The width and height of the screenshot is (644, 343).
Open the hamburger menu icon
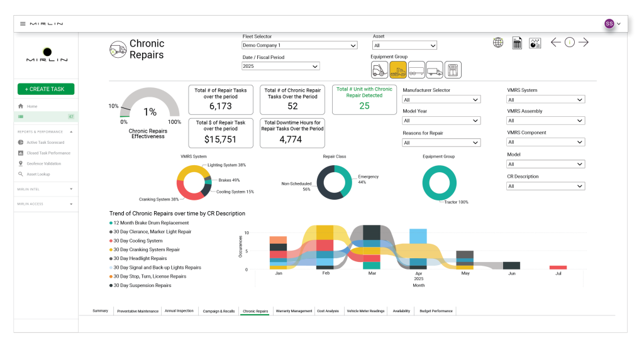click(x=23, y=24)
